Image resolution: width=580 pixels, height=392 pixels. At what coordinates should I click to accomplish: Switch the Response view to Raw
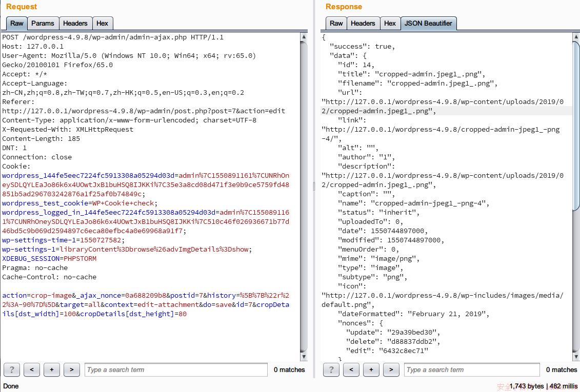click(336, 23)
